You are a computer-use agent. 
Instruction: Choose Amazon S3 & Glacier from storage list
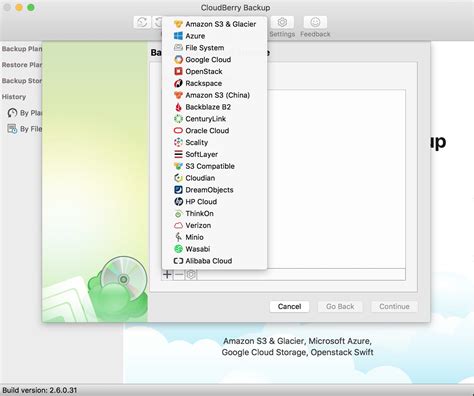(214, 24)
